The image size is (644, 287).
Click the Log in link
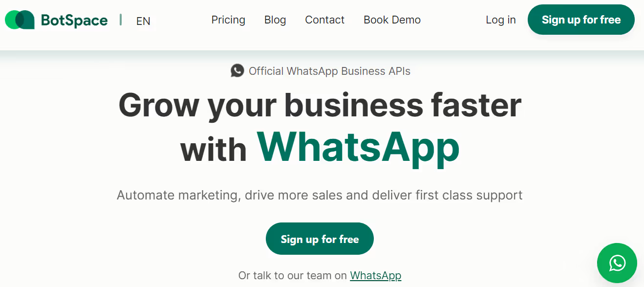pyautogui.click(x=501, y=20)
